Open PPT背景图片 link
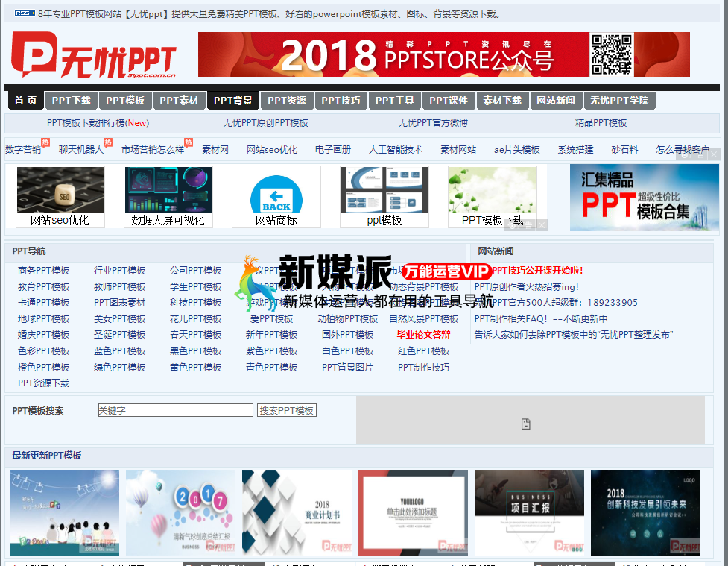This screenshot has height=566, width=728. pyautogui.click(x=348, y=367)
